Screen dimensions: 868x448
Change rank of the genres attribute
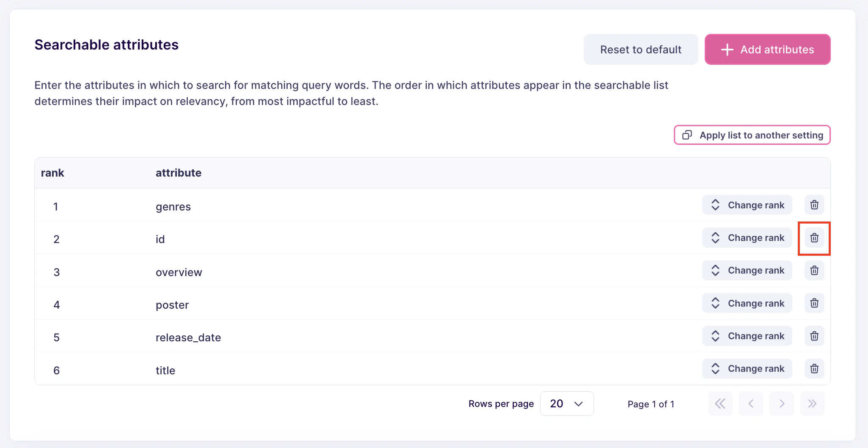(747, 205)
